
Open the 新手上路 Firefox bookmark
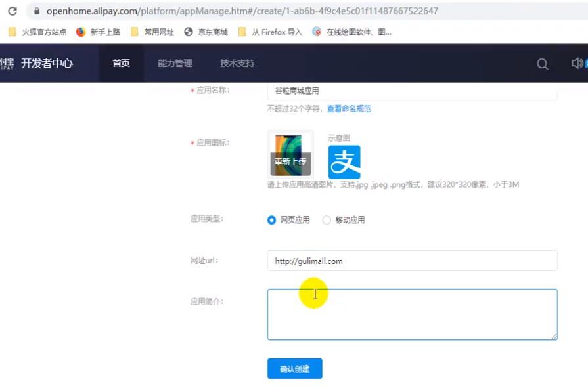click(99, 32)
